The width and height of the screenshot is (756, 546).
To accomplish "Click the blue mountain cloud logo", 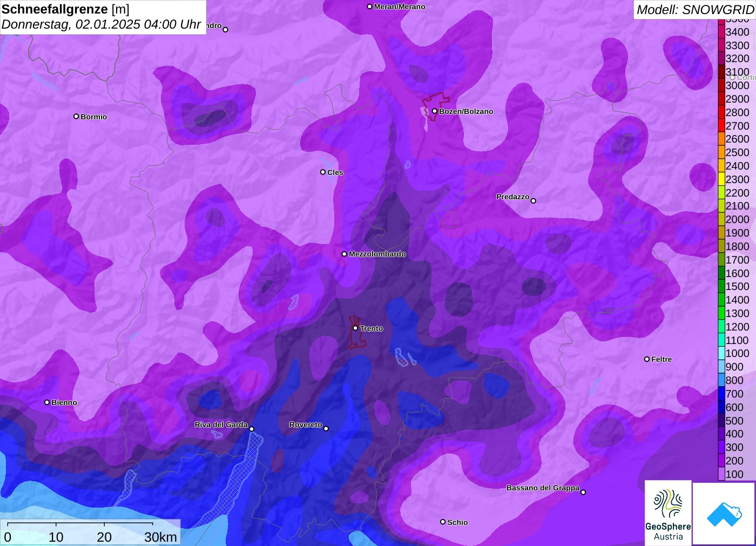I will coord(724,514).
